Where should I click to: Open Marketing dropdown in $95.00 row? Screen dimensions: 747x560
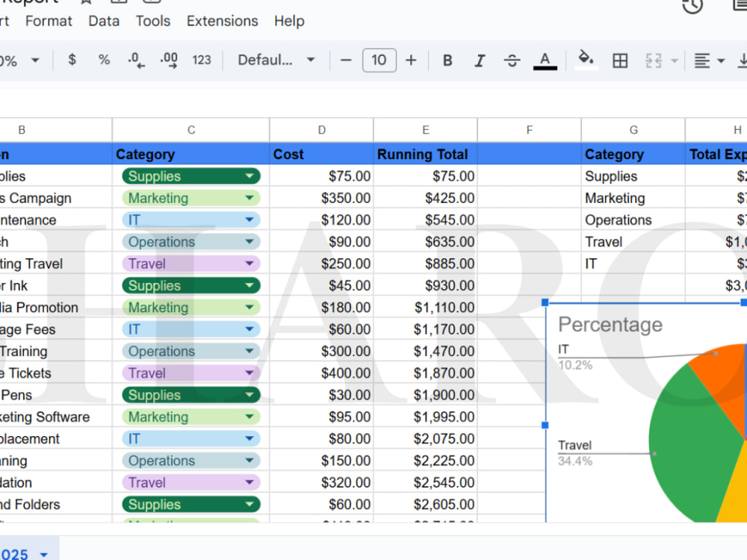pos(249,417)
